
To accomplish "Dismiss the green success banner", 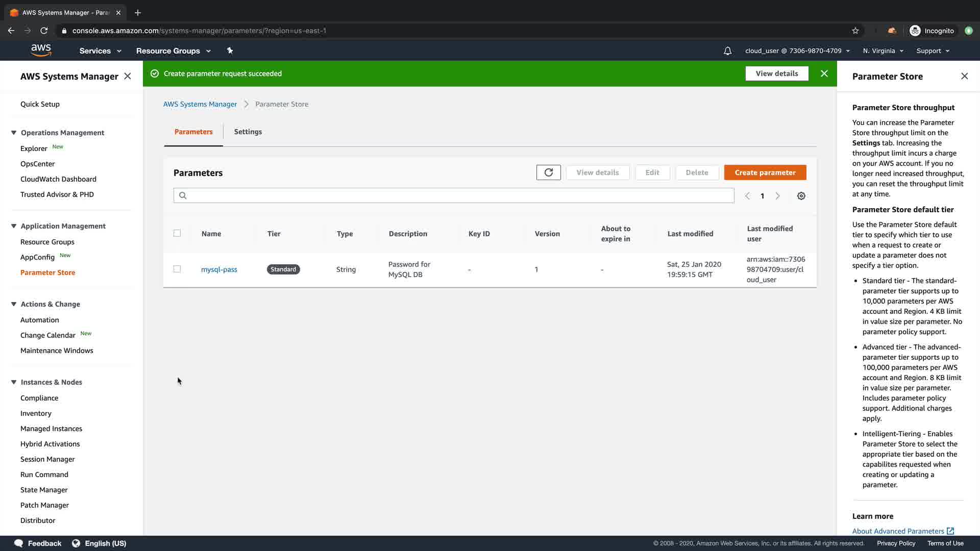I will click(x=824, y=73).
